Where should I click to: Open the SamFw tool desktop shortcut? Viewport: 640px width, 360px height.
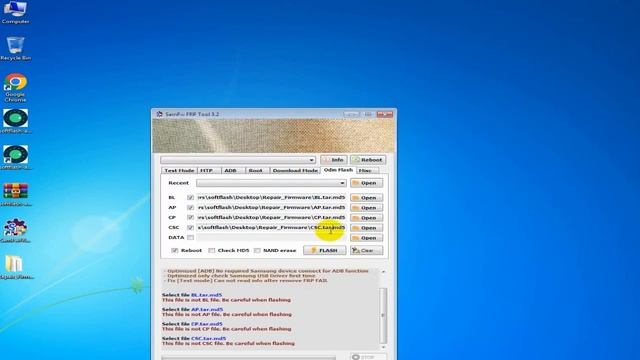pos(16,231)
